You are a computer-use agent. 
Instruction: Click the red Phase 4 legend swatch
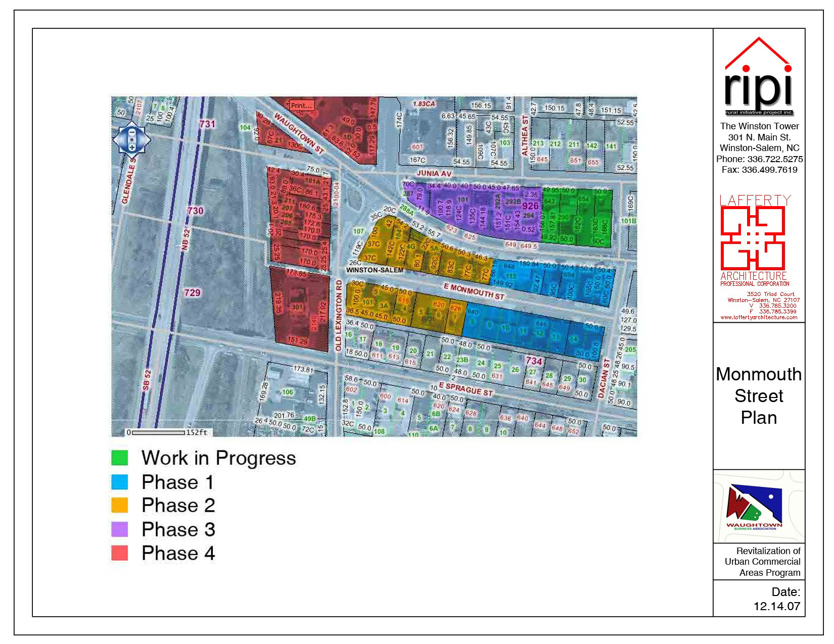click(x=120, y=553)
